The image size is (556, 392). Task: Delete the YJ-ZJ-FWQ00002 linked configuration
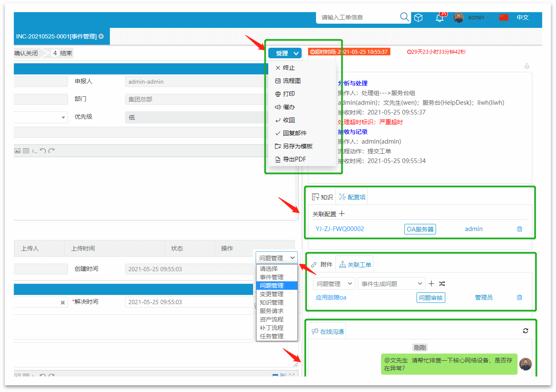[x=519, y=229]
